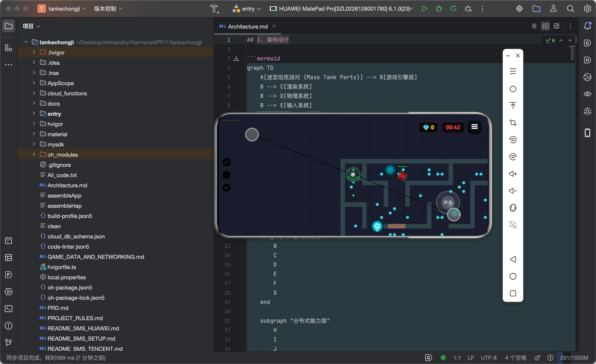The image size is (596, 364).
Task: Increase device volume in mirror panel
Action: [x=513, y=174]
